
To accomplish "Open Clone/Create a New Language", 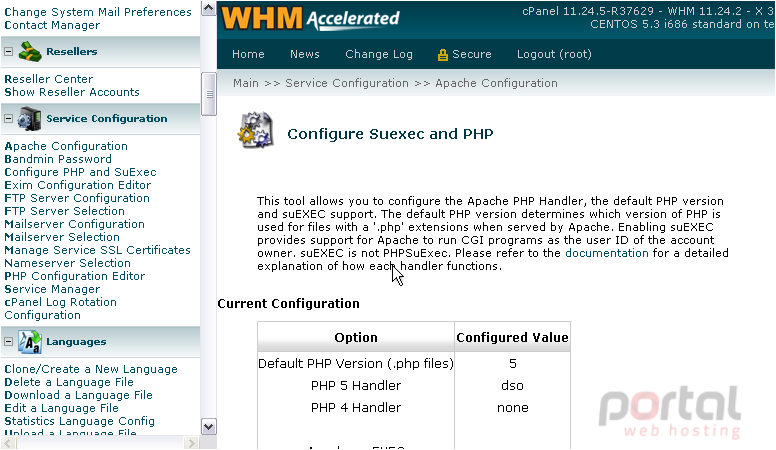I will tap(91, 369).
